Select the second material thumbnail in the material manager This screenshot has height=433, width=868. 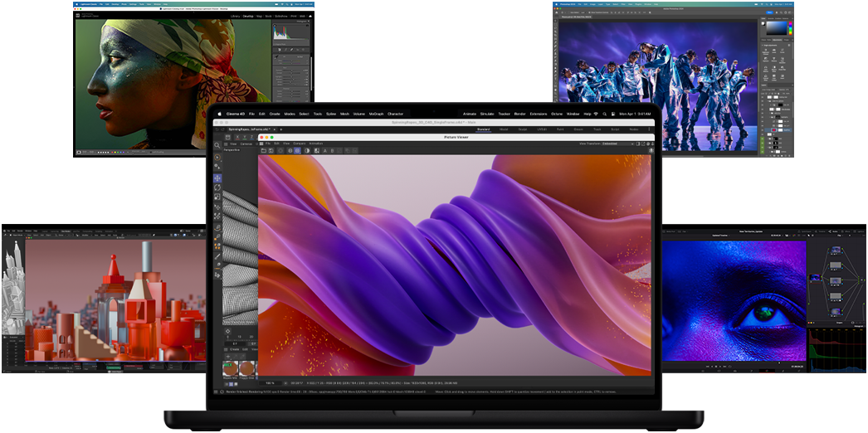pos(247,368)
